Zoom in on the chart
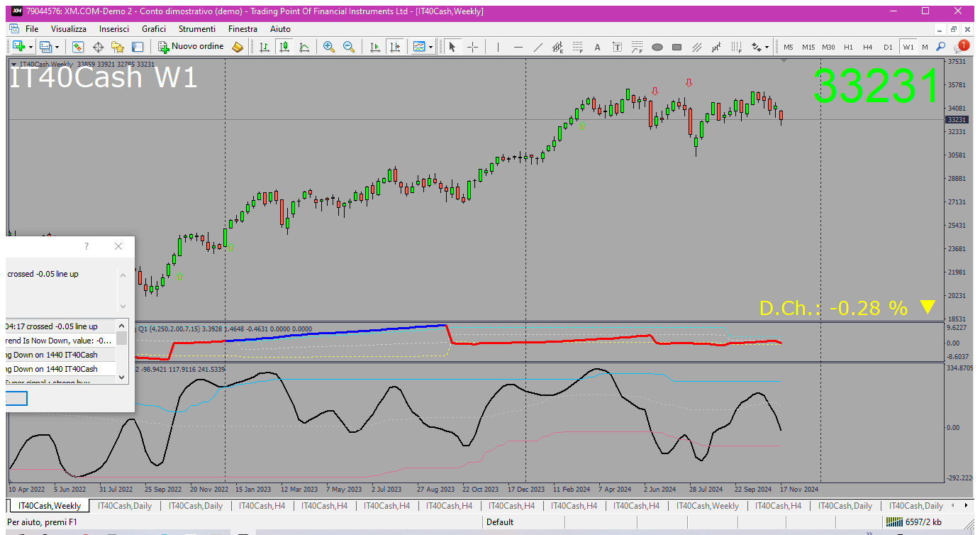Viewport: 980px width, 535px height. [x=329, y=47]
